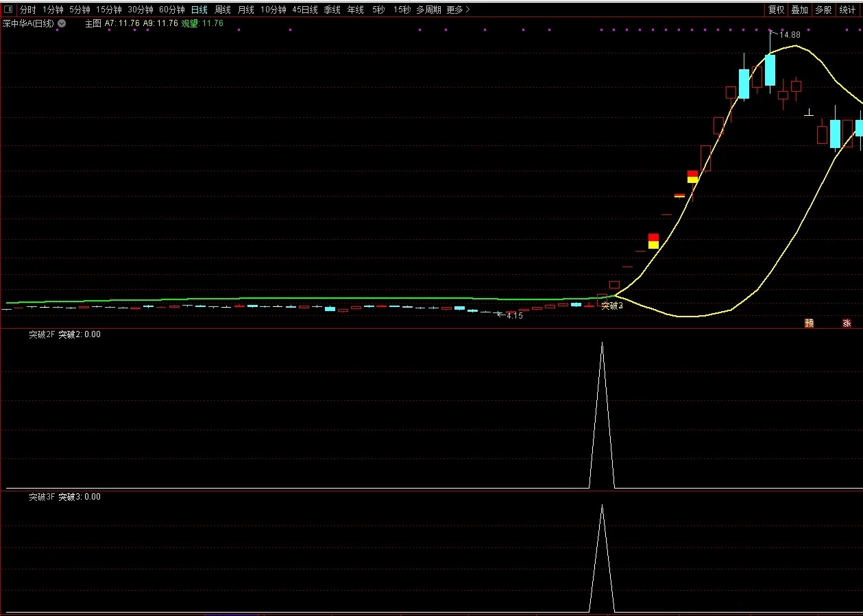Open the 深中华A chart dropdown arrow

click(62, 23)
